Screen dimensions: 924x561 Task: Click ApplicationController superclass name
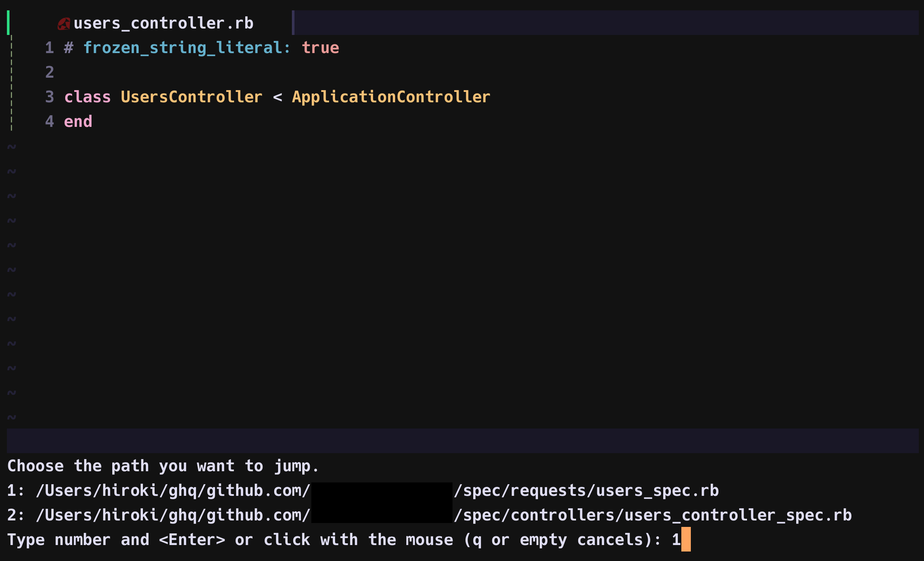coord(391,97)
